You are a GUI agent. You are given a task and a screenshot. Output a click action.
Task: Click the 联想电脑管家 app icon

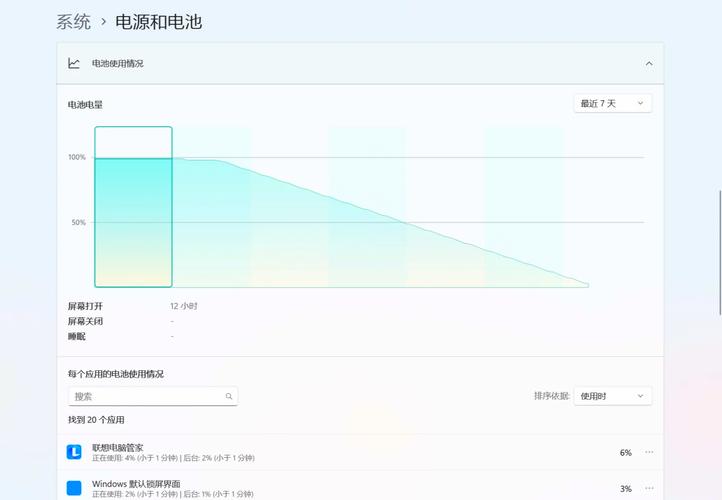[x=74, y=452]
